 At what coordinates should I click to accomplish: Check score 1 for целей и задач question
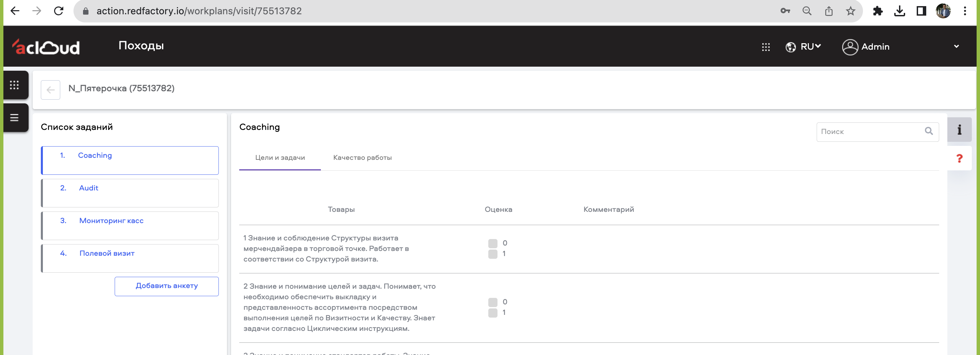493,313
